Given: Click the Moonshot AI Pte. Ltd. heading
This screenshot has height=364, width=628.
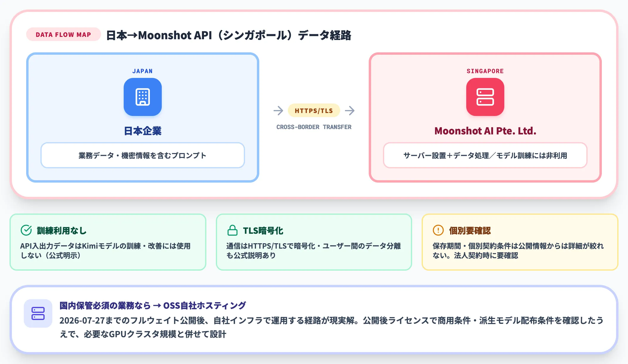Looking at the screenshot, I should [485, 131].
